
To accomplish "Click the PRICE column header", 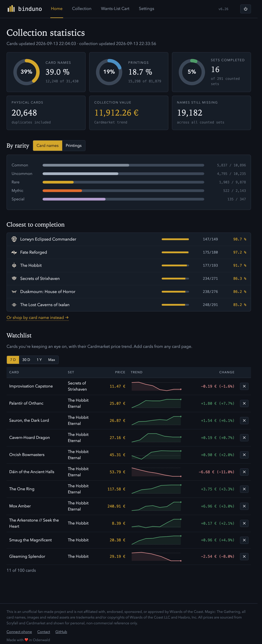I will (x=120, y=372).
